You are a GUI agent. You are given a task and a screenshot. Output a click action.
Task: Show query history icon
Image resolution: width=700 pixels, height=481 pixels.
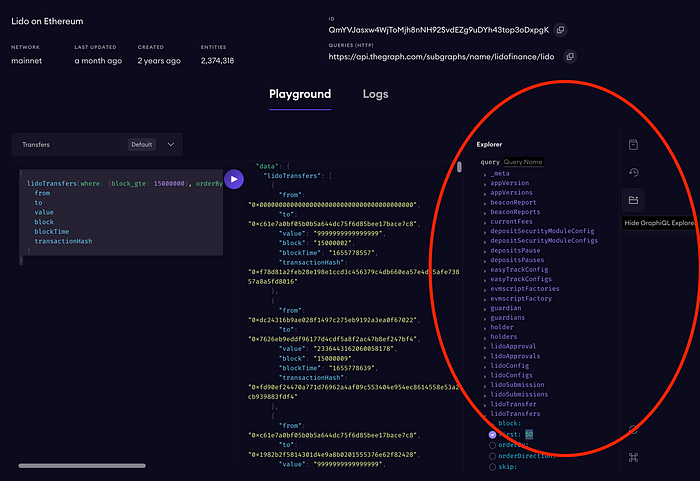633,172
